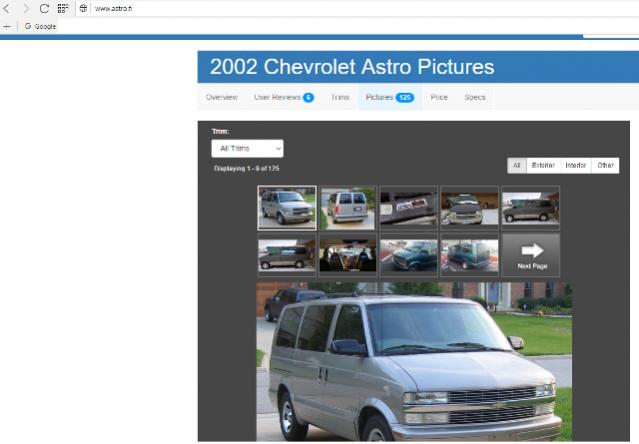639x444 pixels.
Task: Open the browser apps grid icon
Action: coord(63,8)
